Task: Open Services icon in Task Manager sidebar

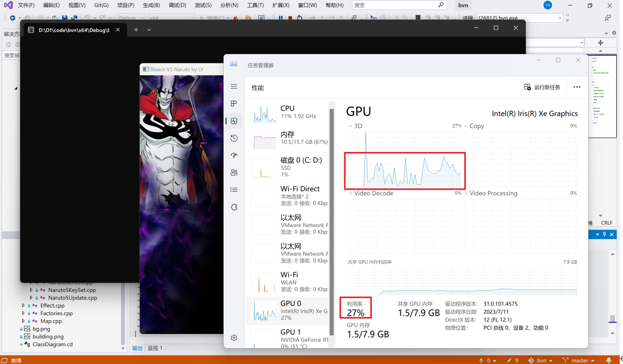Action: click(x=234, y=207)
